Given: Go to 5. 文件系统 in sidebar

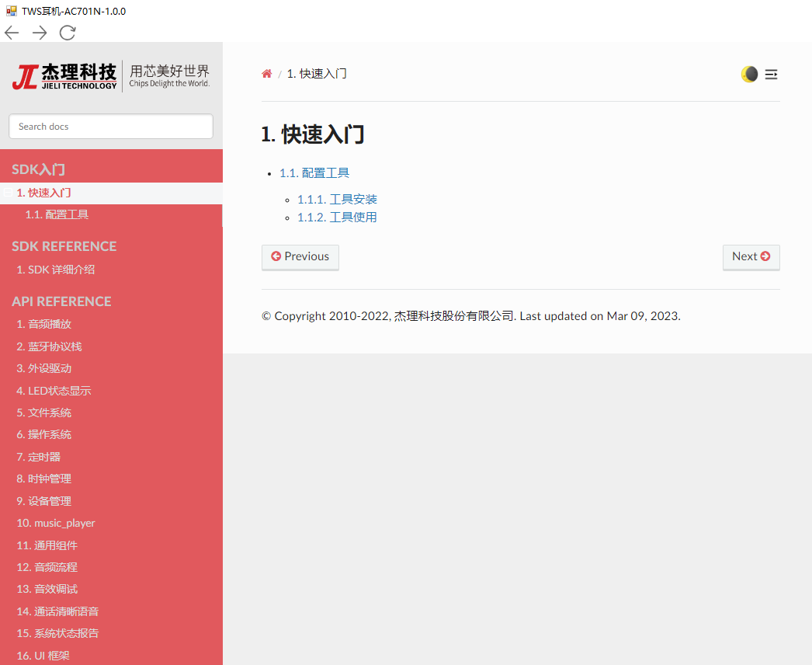Looking at the screenshot, I should tap(44, 413).
